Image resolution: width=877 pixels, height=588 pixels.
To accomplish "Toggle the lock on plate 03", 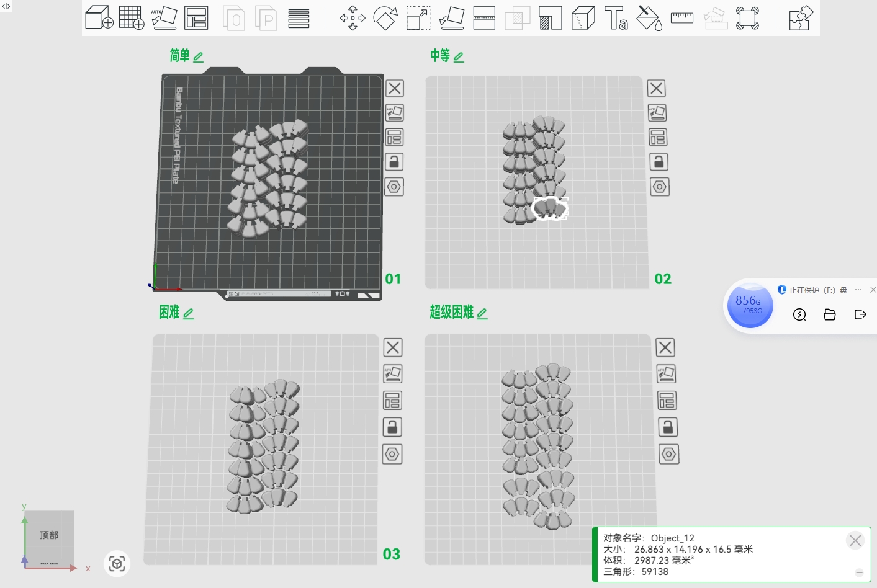I will [392, 427].
